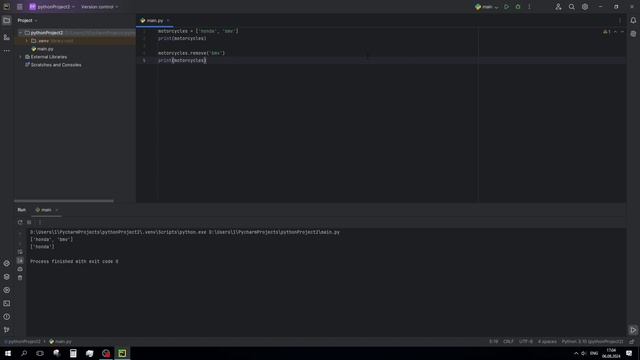The width and height of the screenshot is (640, 360).
Task: Select the .venv folder in project tree
Action: coord(43,41)
